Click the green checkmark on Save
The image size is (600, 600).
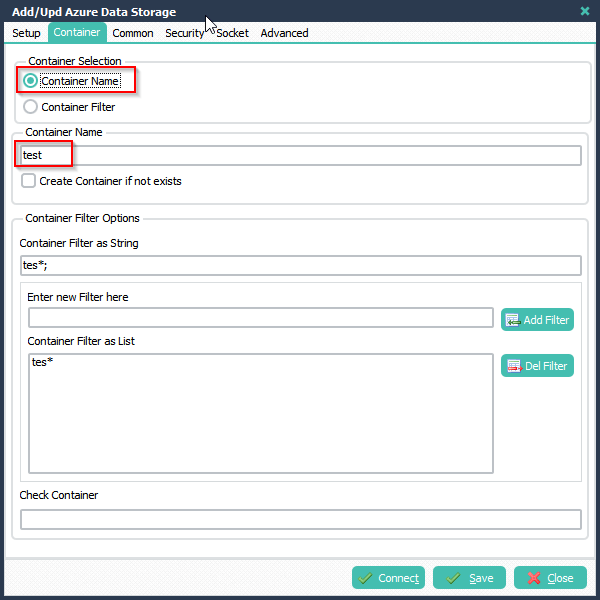[453, 578]
